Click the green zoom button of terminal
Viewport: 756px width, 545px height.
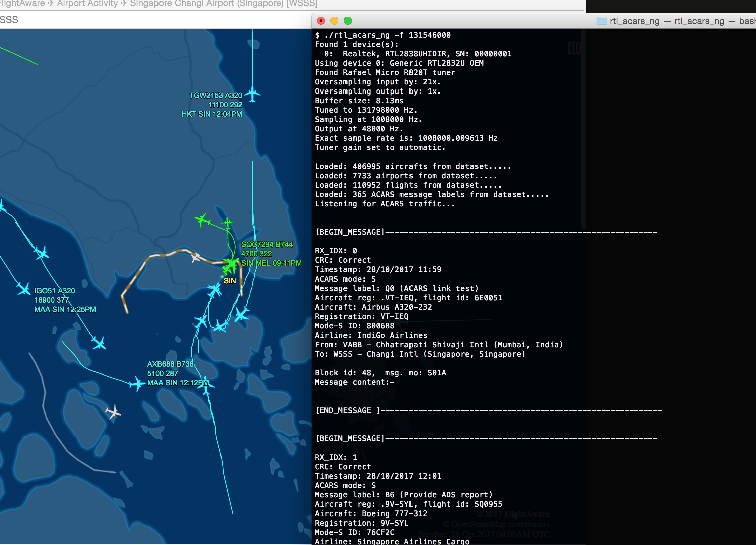pyautogui.click(x=348, y=21)
